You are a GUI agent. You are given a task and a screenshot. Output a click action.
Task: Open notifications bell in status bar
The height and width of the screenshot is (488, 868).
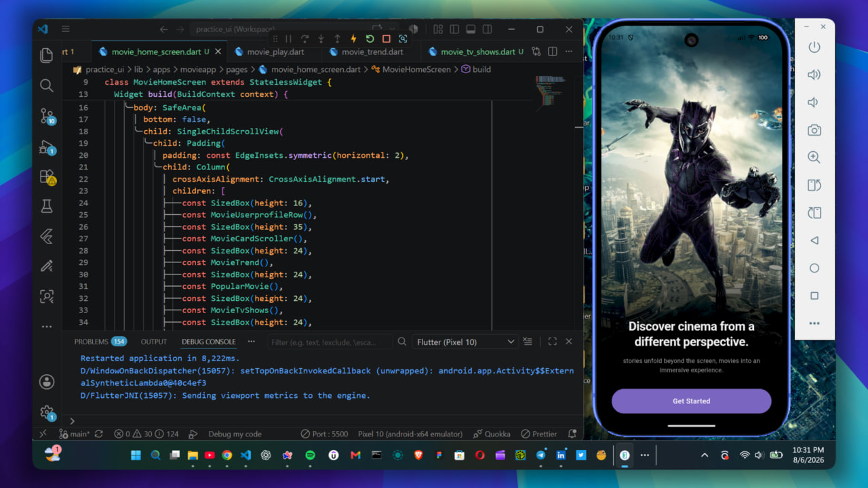pos(572,434)
